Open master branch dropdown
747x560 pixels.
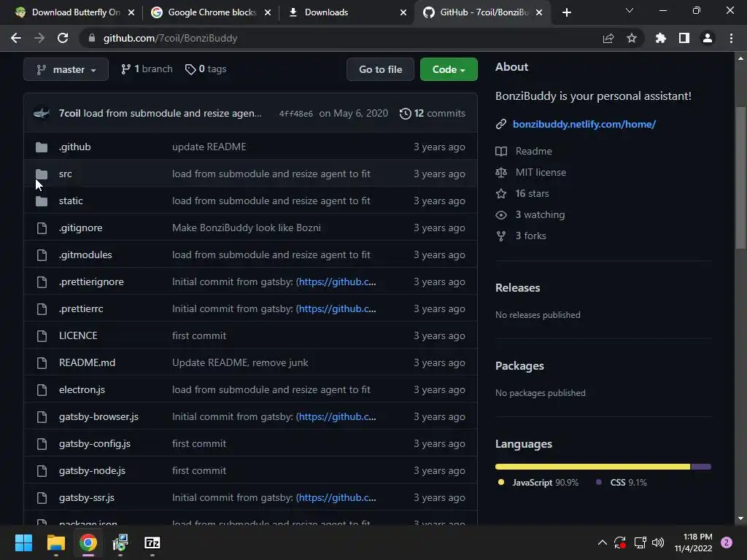click(66, 69)
